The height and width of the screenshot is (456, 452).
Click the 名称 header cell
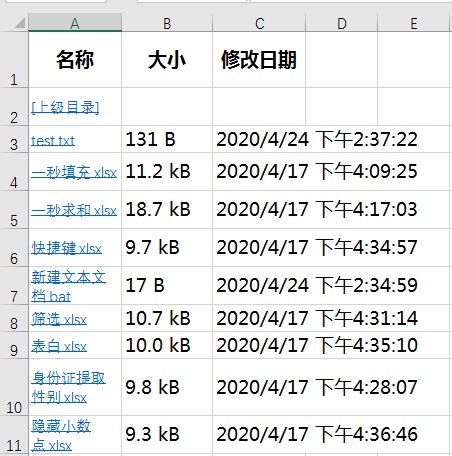pyautogui.click(x=75, y=60)
